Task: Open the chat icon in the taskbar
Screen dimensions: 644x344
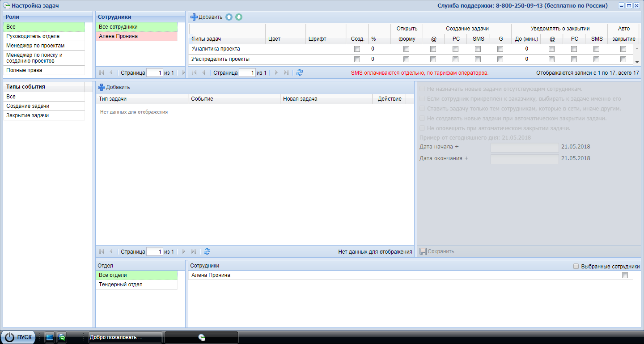Action: point(62,337)
